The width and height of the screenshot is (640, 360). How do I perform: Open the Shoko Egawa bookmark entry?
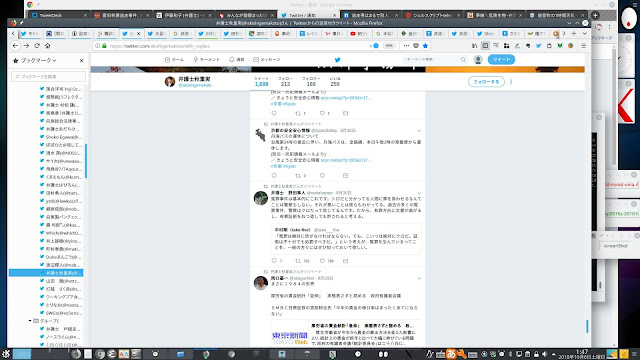61,137
